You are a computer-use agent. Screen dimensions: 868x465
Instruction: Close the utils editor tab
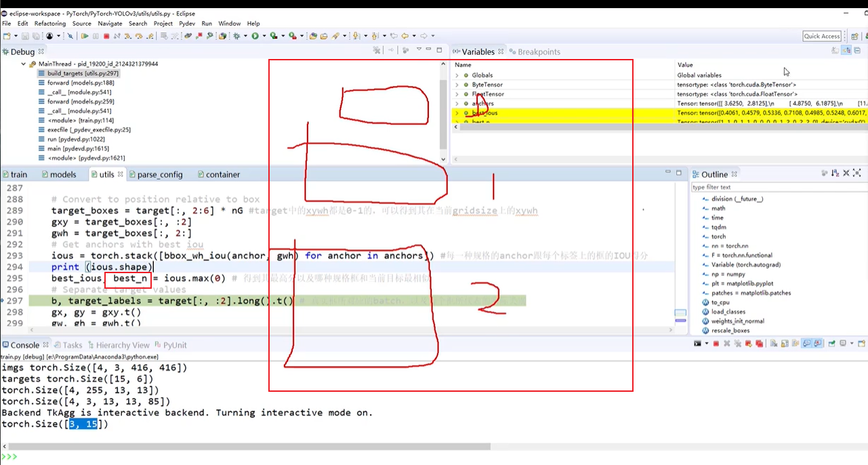(121, 174)
